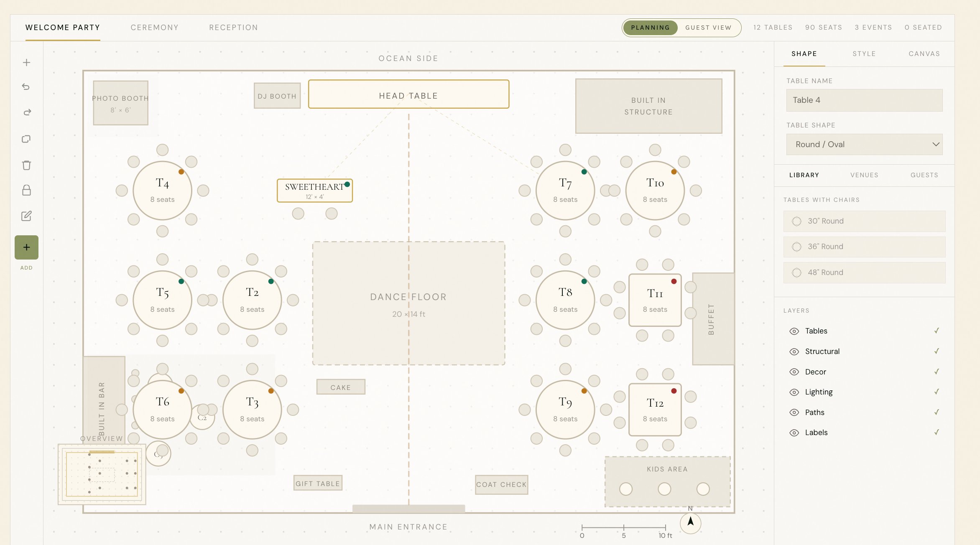The image size is (980, 545).
Task: Open the Reception tab
Action: 233,28
